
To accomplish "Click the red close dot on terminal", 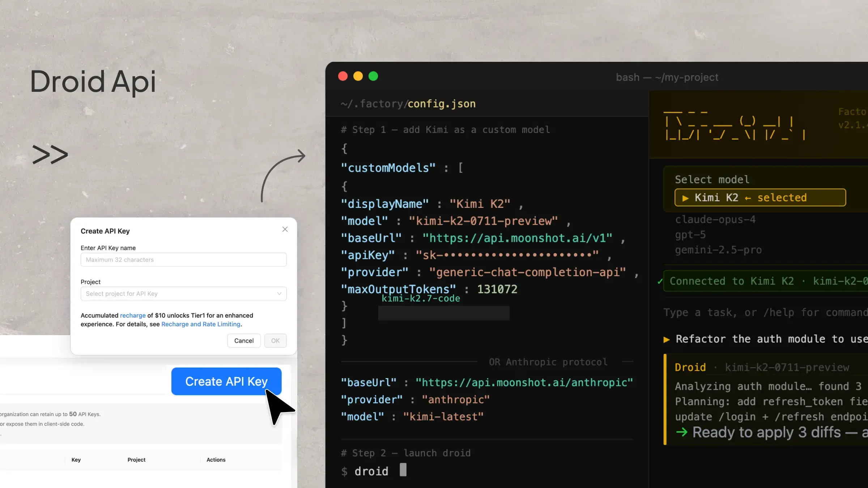I will click(x=343, y=76).
